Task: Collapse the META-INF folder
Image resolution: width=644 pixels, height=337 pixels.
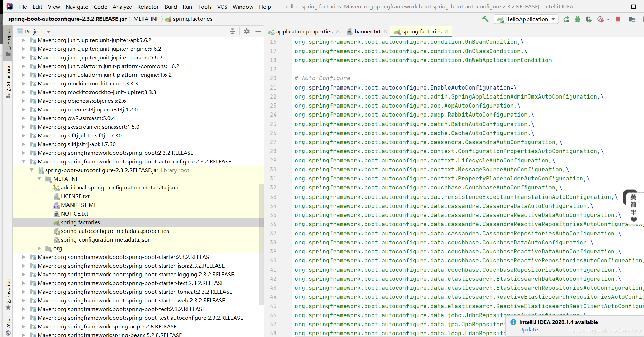Action: point(39,179)
